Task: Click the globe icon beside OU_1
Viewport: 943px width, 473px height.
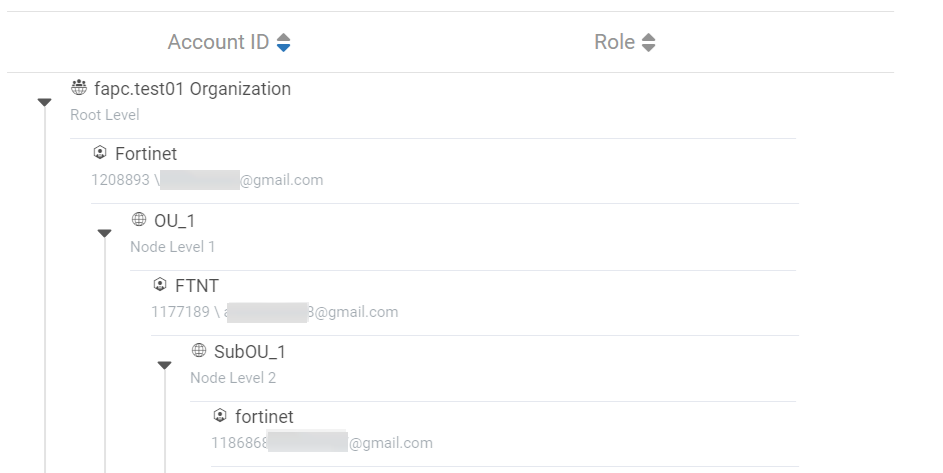Action: tap(139, 220)
